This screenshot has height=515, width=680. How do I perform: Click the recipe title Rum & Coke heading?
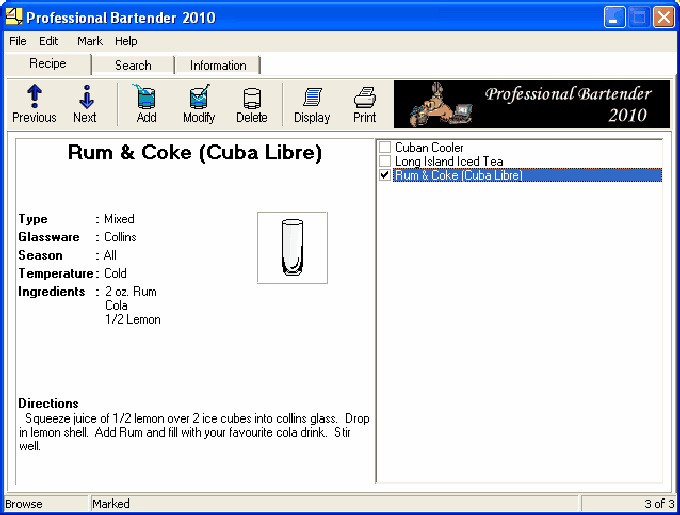point(195,153)
